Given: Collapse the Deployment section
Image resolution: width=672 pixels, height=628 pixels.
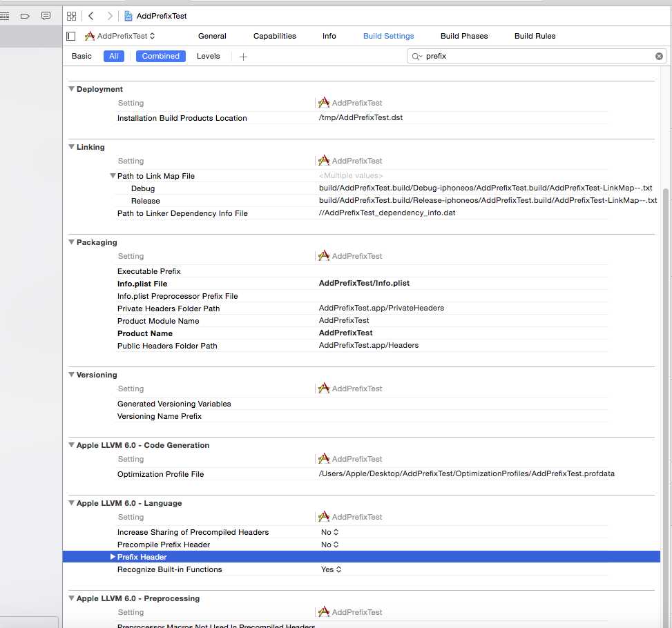Looking at the screenshot, I should pyautogui.click(x=71, y=88).
